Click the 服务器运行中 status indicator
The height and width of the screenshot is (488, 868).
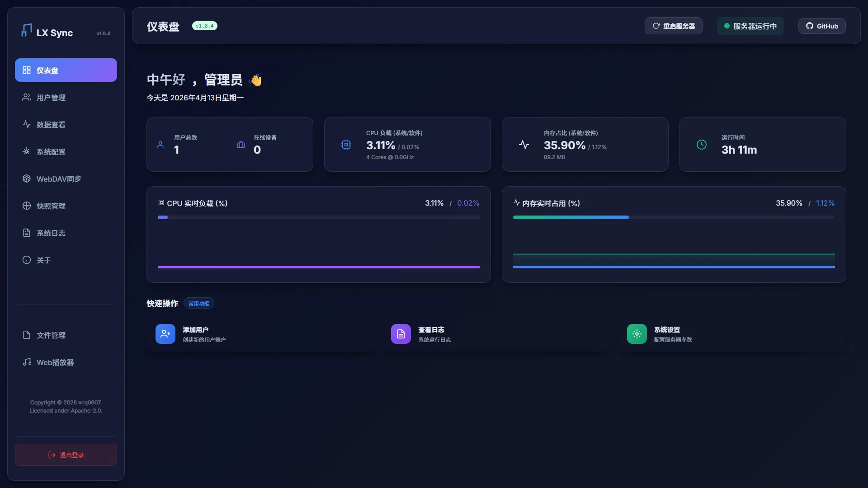(750, 26)
